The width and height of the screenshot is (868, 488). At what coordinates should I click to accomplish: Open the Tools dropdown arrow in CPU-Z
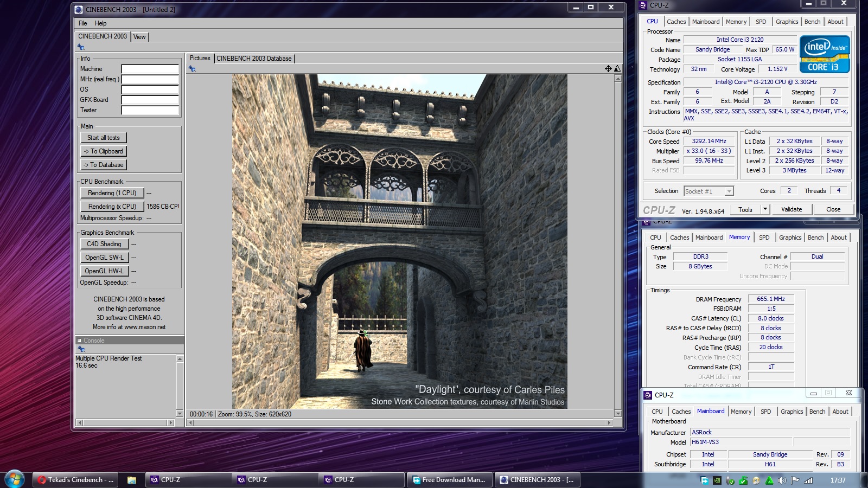coord(765,209)
